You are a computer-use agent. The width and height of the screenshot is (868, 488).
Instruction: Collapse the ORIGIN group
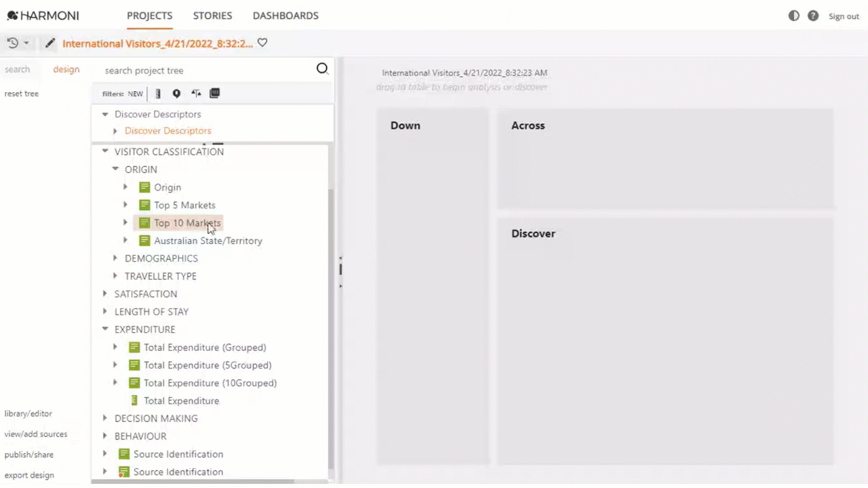(115, 169)
